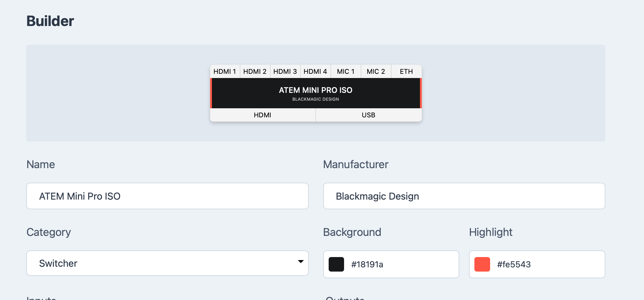Viewport: 644px width, 300px height.
Task: Click the ATEM MINI PRO ISO device title
Action: click(316, 90)
